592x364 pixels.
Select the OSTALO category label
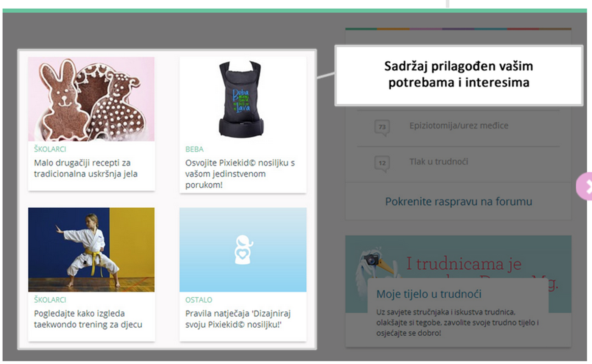[x=199, y=300]
